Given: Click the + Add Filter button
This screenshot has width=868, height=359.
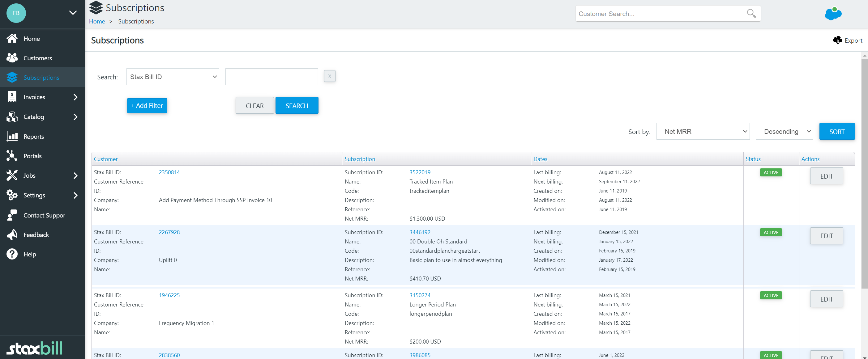Looking at the screenshot, I should (147, 105).
